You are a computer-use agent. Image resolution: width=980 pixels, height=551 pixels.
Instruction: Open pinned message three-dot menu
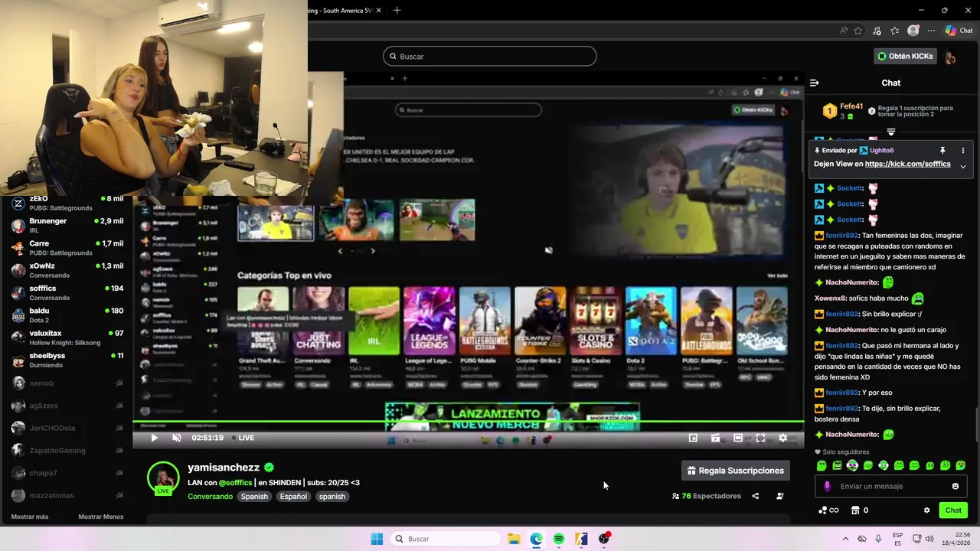963,151
